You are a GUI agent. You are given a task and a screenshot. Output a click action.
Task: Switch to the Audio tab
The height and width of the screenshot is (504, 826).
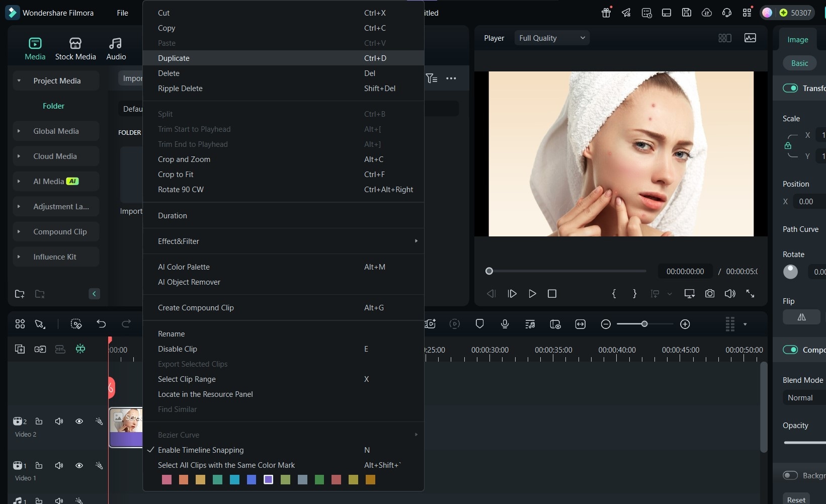pyautogui.click(x=116, y=49)
